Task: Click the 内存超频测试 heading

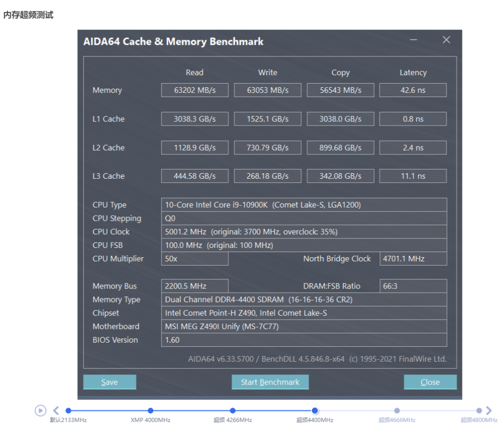Action: pos(28,15)
